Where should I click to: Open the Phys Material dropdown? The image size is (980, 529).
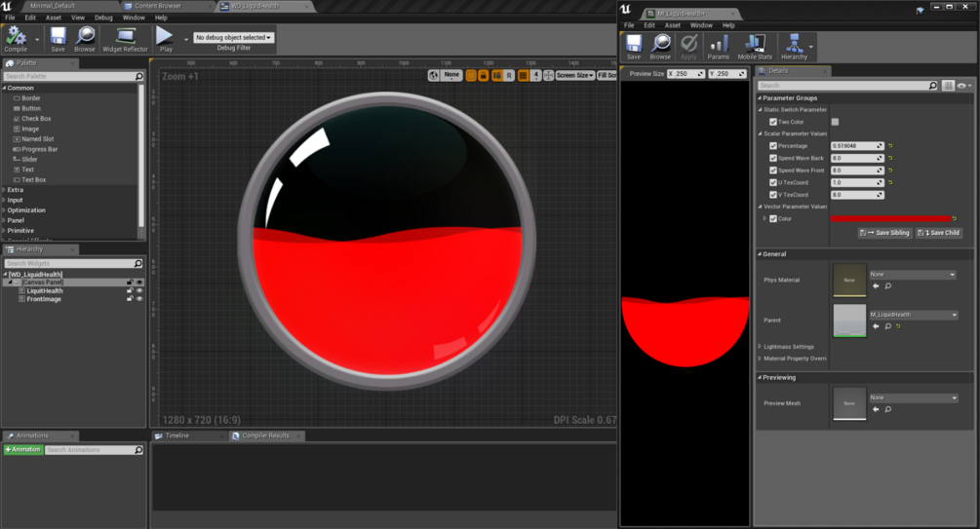pos(913,275)
